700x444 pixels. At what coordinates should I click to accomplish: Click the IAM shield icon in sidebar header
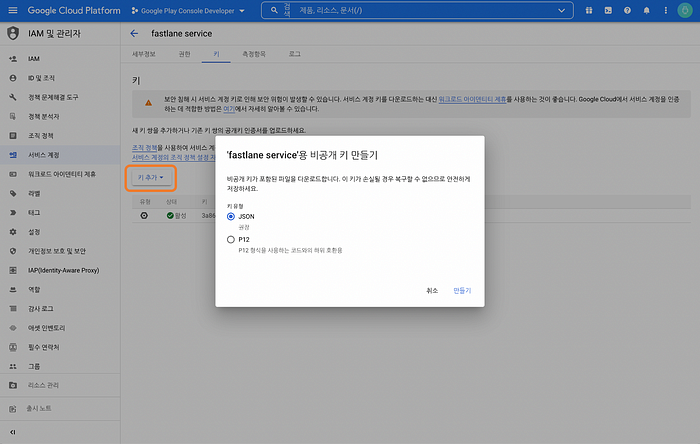(x=13, y=33)
